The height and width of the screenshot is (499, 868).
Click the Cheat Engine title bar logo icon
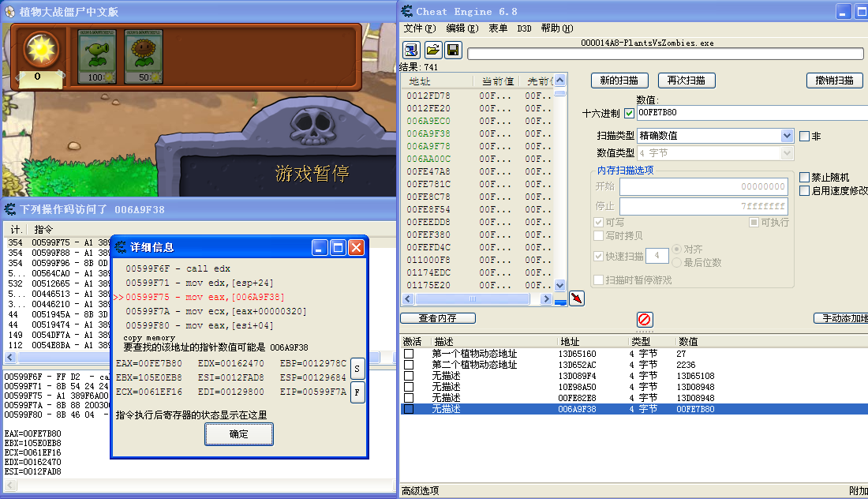407,11
